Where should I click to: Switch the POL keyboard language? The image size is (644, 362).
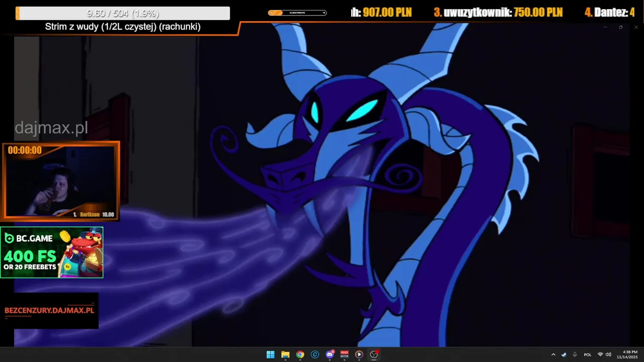[x=588, y=354]
